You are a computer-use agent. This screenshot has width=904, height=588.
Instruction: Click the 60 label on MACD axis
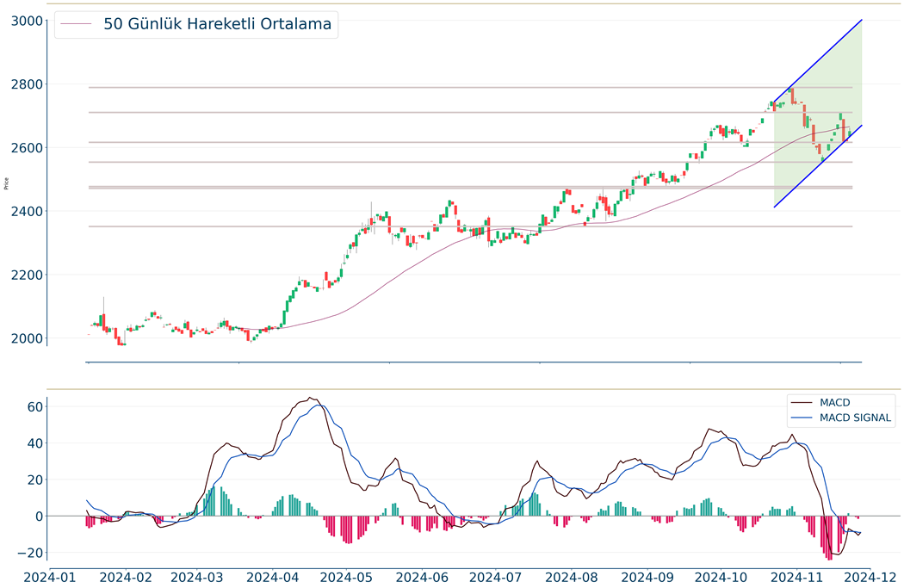[35, 407]
